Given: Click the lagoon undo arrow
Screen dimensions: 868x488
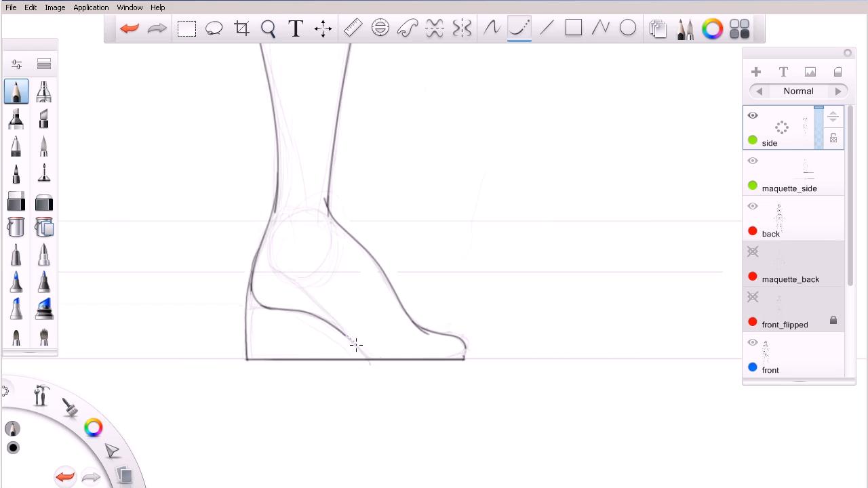Looking at the screenshot, I should [65, 477].
